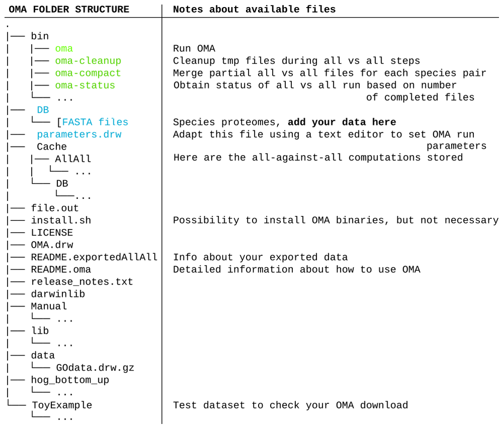Screen dimensions: 504x429
Task: Choose the oma-status script
Action: coord(85,86)
